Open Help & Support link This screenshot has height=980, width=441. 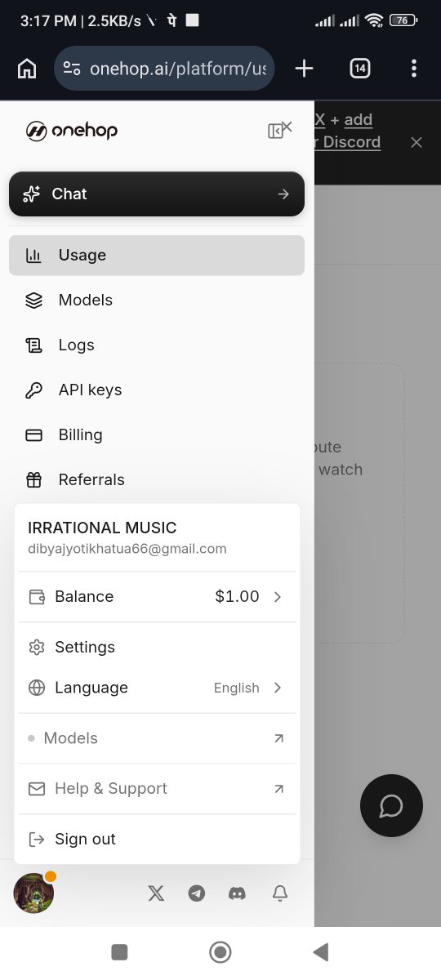click(157, 789)
